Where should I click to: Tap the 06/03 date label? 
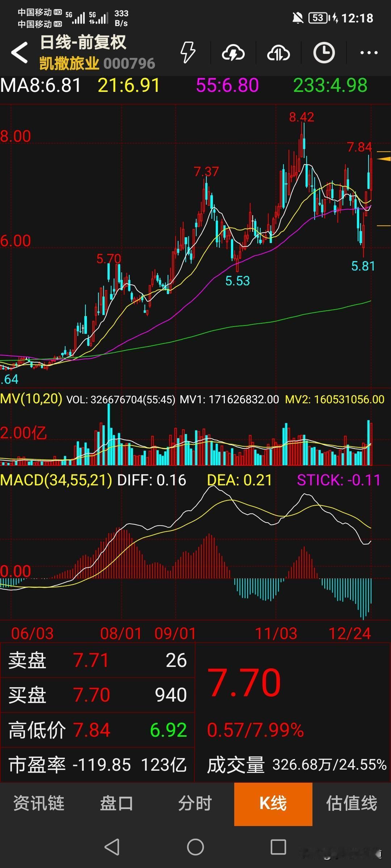pyautogui.click(x=32, y=634)
